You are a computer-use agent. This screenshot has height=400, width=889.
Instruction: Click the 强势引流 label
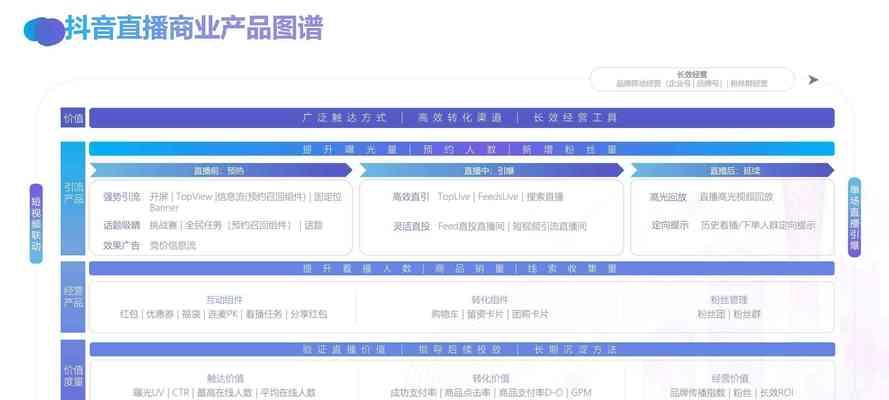coord(121,197)
